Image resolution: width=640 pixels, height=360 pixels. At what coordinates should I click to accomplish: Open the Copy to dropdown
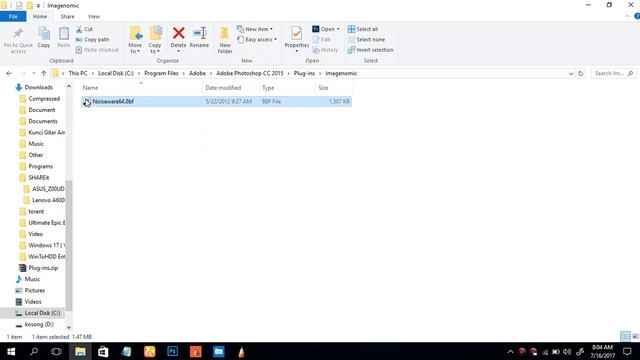tap(155, 40)
